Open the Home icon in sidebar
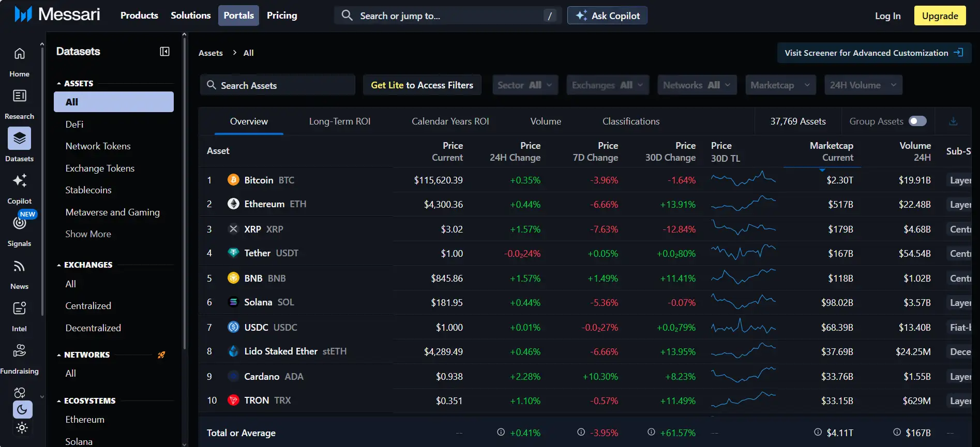Image resolution: width=980 pixels, height=447 pixels. click(x=19, y=54)
